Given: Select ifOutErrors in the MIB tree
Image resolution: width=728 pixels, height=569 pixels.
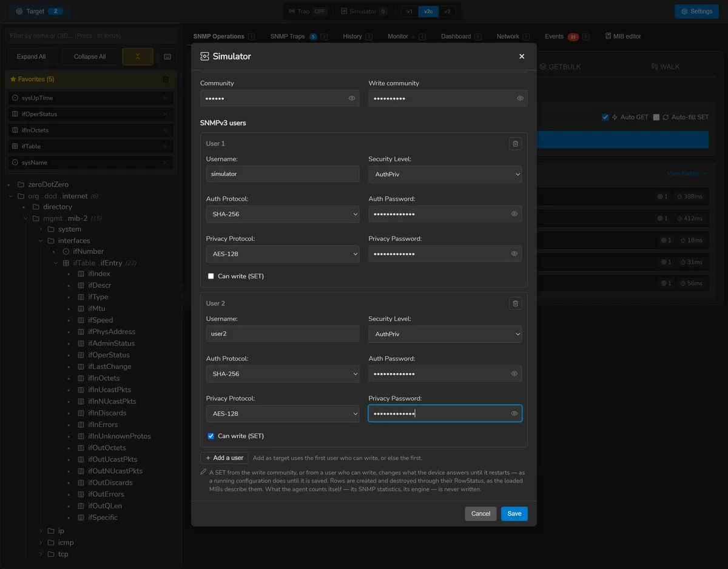Looking at the screenshot, I should [x=106, y=494].
